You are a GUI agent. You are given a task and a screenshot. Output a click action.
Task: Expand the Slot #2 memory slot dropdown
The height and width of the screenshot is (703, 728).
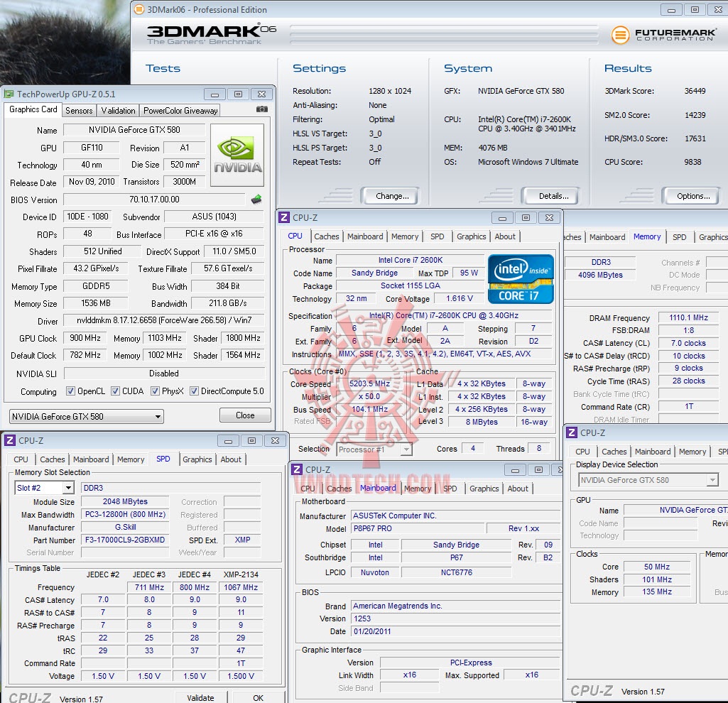tap(45, 488)
